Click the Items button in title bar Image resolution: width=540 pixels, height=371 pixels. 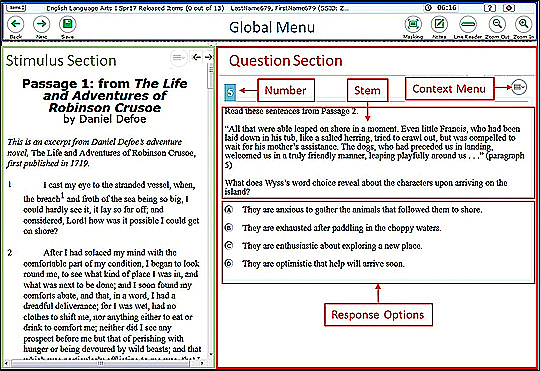(x=16, y=7)
